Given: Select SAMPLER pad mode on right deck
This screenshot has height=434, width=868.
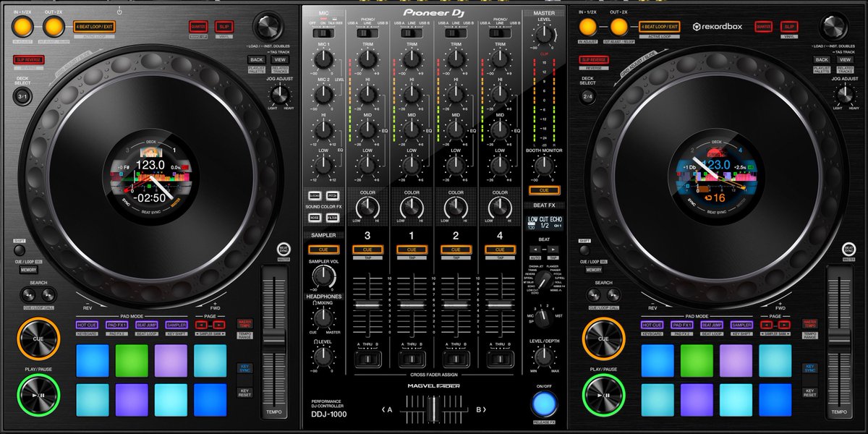Looking at the screenshot, I should click(x=741, y=325).
